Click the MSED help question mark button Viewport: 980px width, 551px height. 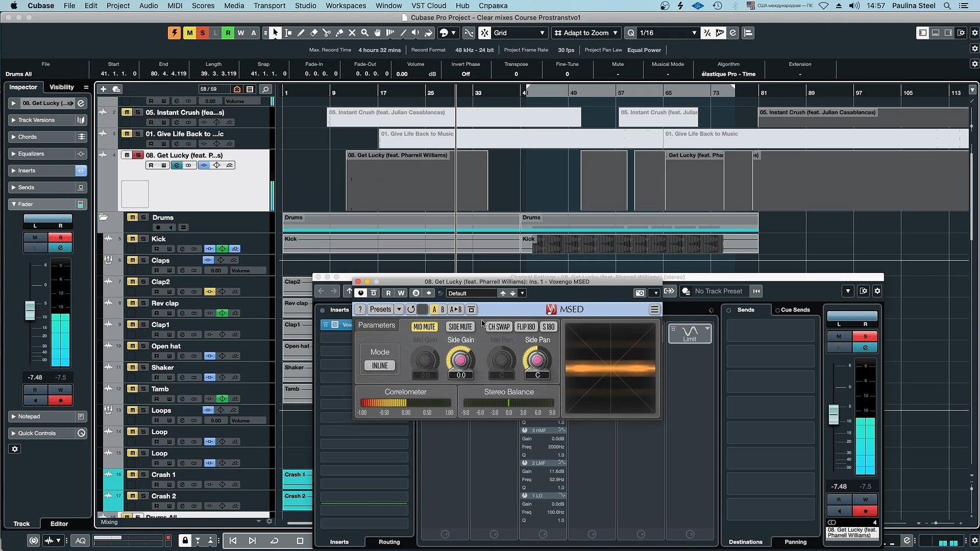point(360,310)
